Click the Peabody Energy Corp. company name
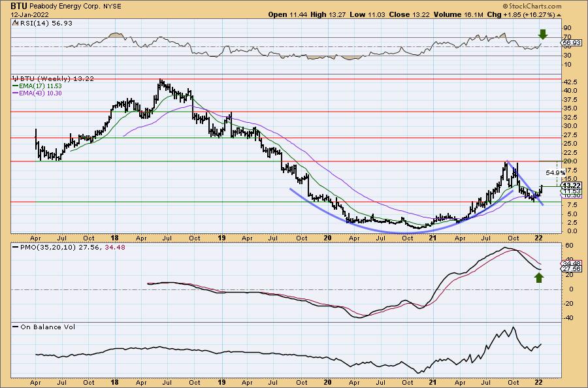This screenshot has height=388, width=588. 64,7
